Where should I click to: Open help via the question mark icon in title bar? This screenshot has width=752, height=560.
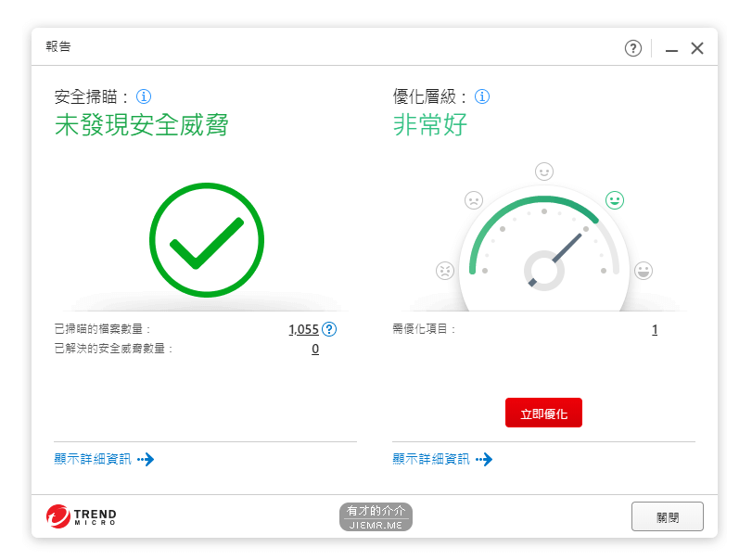(633, 48)
